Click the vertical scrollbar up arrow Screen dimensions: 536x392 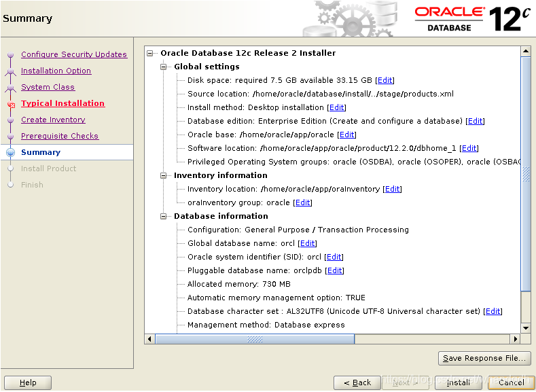pos(526,52)
